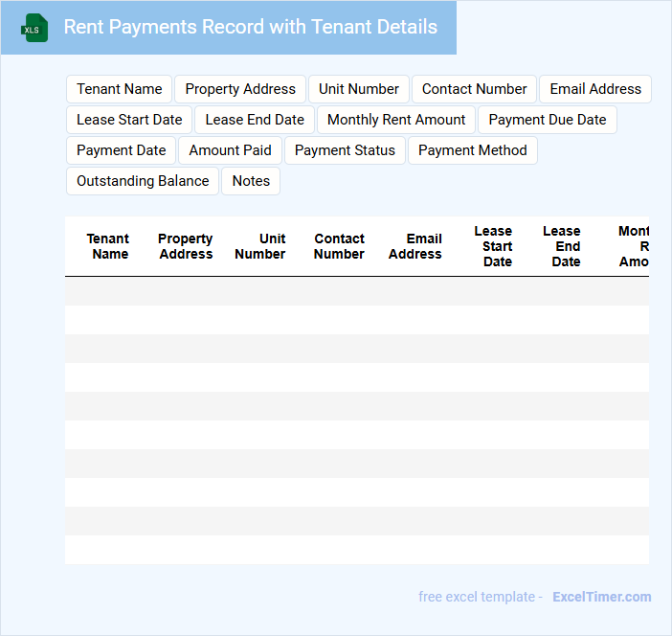Click the Contact Number column header

339,246
